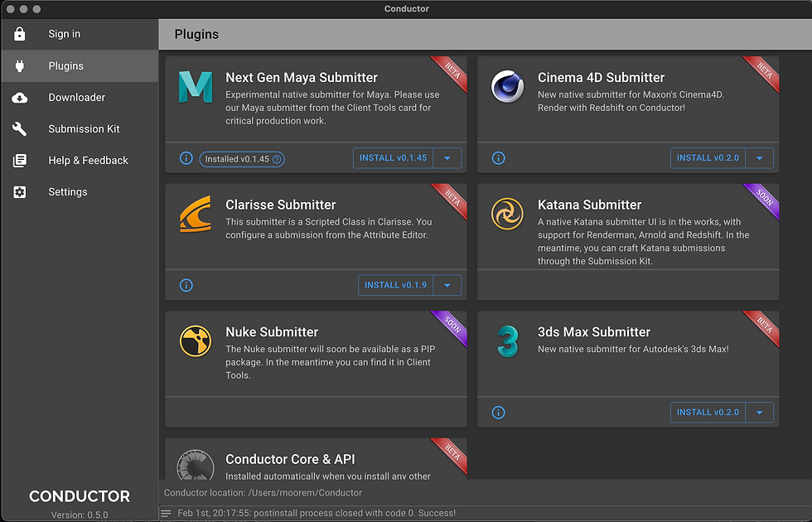
Task: Click Version: 0.5.0 label
Action: tap(80, 515)
